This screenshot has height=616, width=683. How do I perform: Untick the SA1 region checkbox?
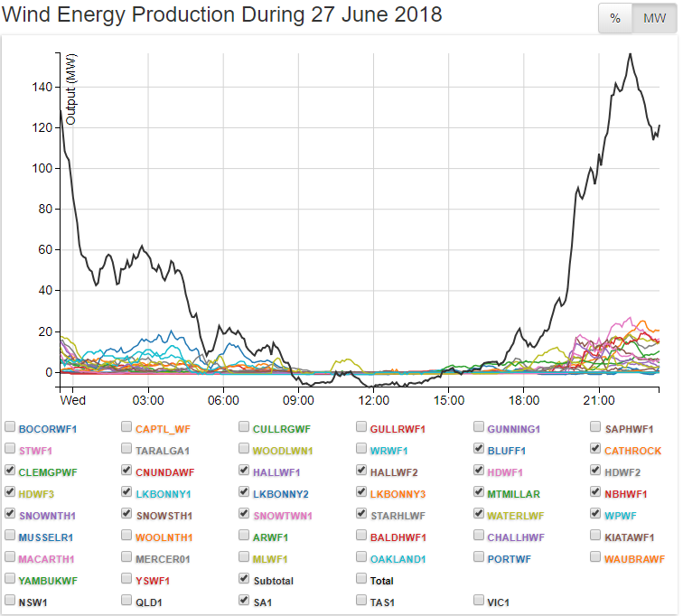pyautogui.click(x=244, y=601)
